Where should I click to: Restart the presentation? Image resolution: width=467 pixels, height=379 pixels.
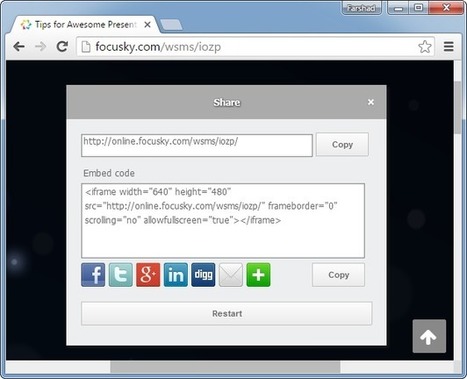point(227,313)
